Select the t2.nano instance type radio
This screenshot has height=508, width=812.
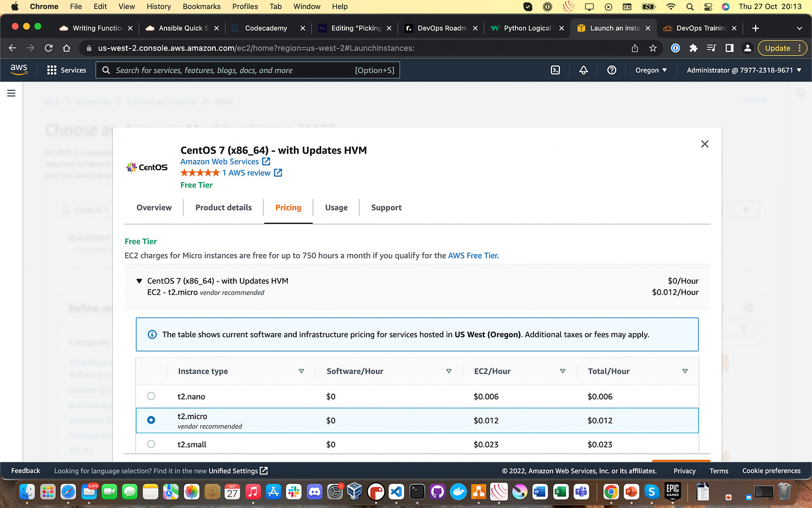pos(151,396)
